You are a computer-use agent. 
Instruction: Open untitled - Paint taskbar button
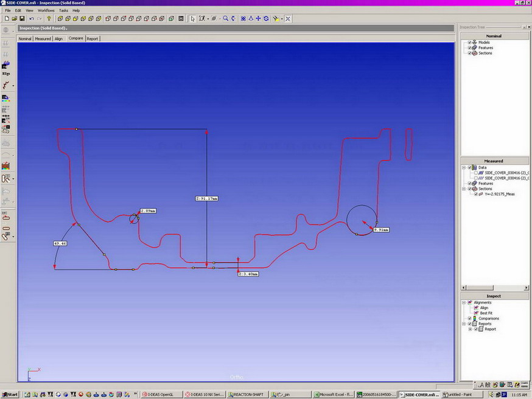click(461, 395)
